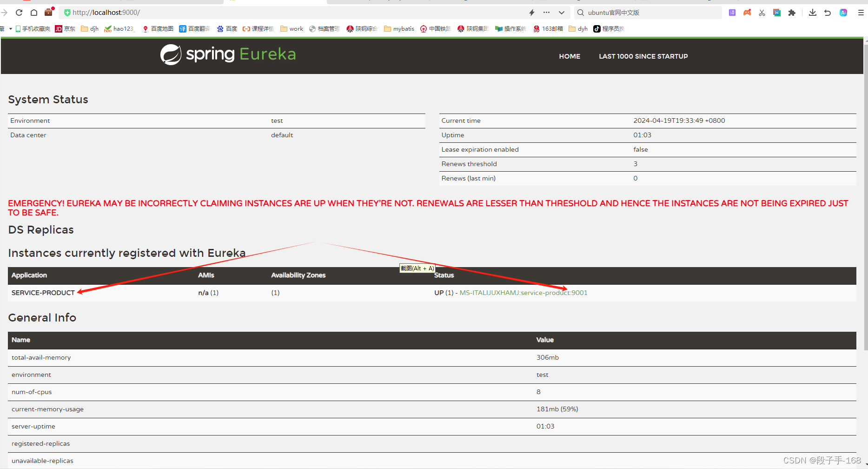The image size is (868, 469).
Task: Open the 档案管理 bookmark
Action: (325, 29)
